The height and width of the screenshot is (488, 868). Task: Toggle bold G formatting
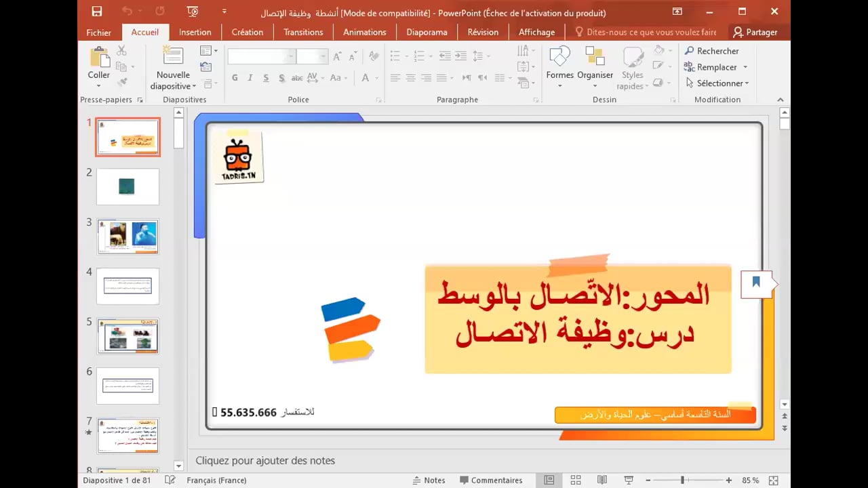(235, 78)
